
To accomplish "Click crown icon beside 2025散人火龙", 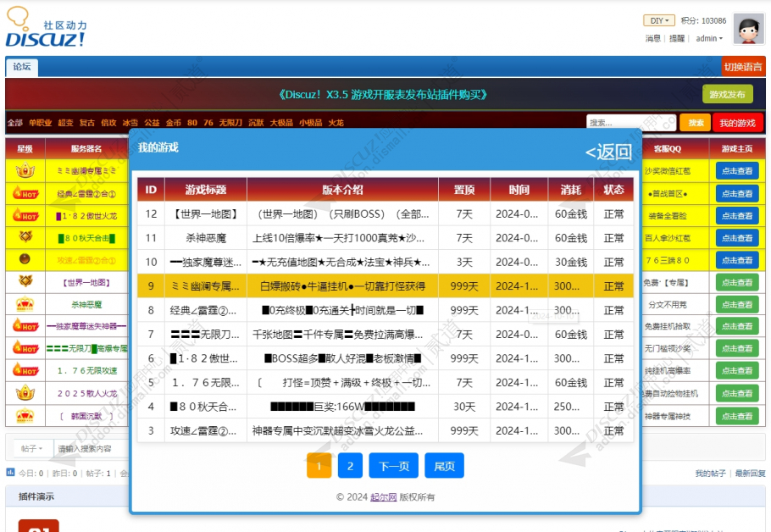I will pos(25,393).
